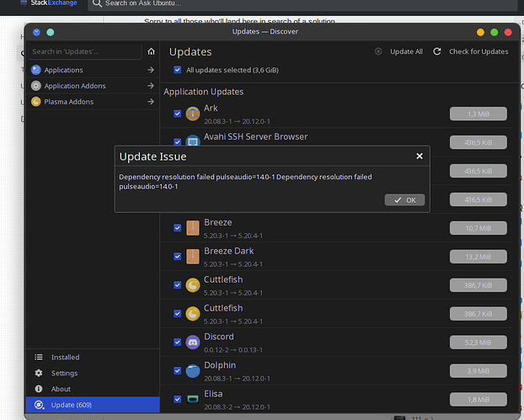Click the Application Updates section header
This screenshot has height=420, width=524.
[204, 92]
